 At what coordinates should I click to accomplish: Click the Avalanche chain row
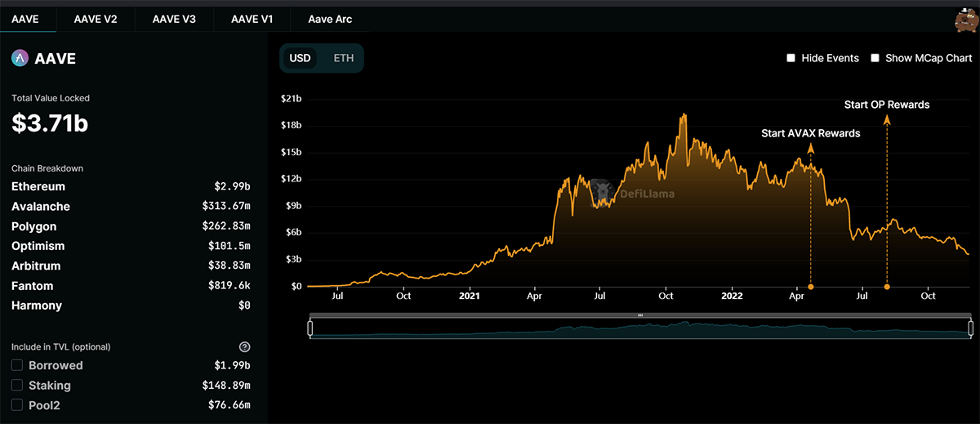point(131,207)
